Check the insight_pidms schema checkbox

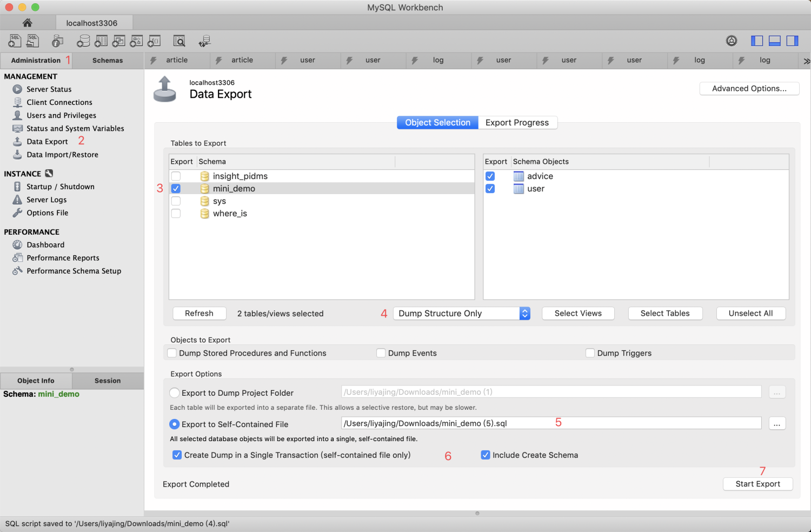(x=176, y=176)
